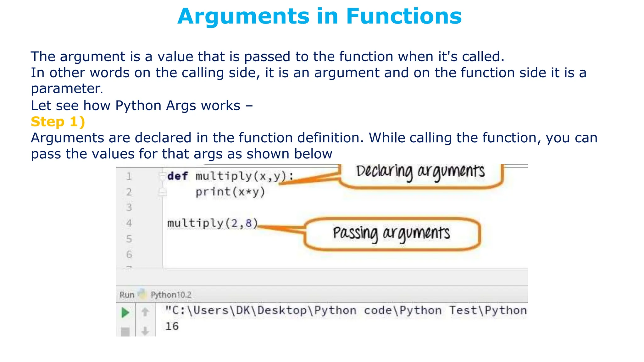Click 'Let see how Python Args works' line
Image resolution: width=644 pixels, height=362 pixels.
click(x=142, y=106)
